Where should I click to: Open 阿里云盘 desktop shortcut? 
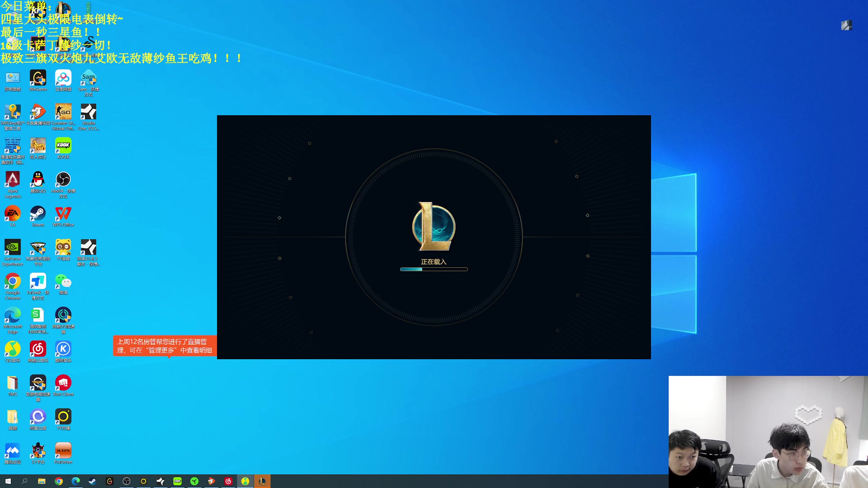pyautogui.click(x=38, y=420)
